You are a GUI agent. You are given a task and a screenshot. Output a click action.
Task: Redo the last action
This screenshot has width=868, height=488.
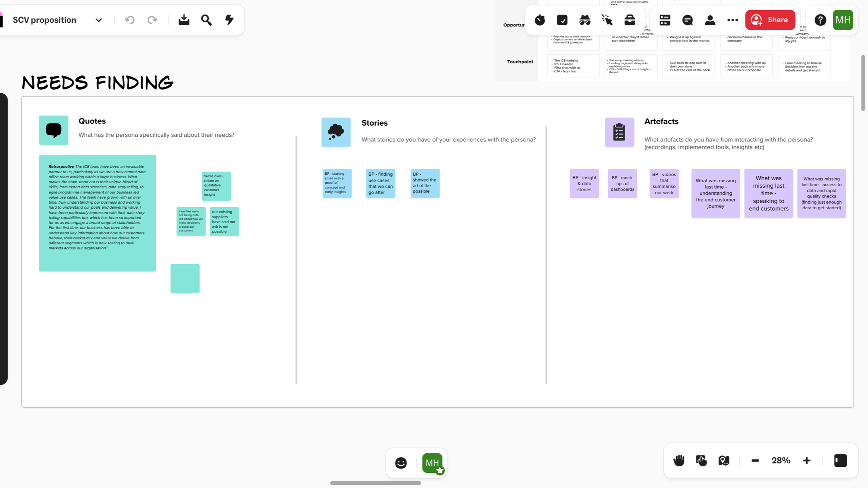152,20
